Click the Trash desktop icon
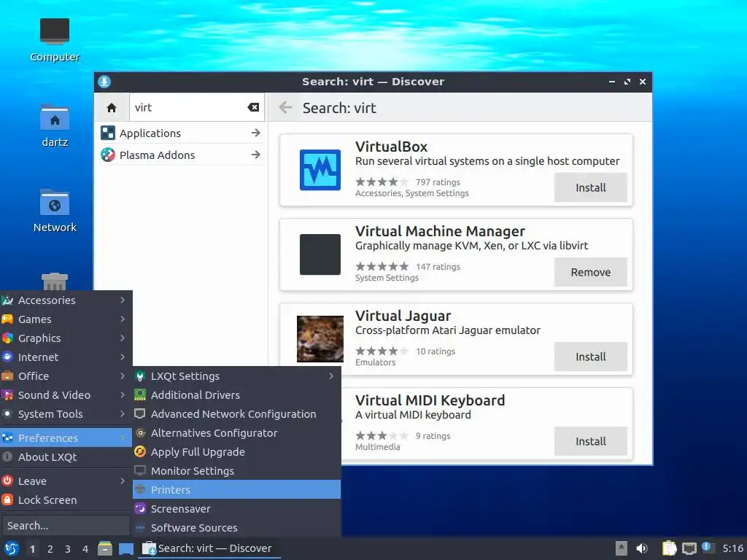This screenshot has width=747, height=560. (55, 281)
